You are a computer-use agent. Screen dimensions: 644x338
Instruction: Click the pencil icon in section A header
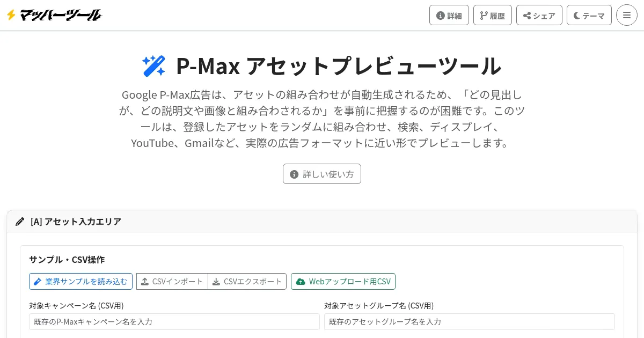pyautogui.click(x=20, y=222)
